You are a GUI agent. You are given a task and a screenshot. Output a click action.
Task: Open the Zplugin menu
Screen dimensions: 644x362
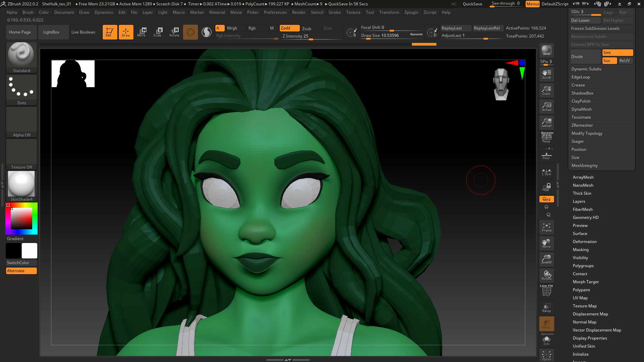(411, 12)
